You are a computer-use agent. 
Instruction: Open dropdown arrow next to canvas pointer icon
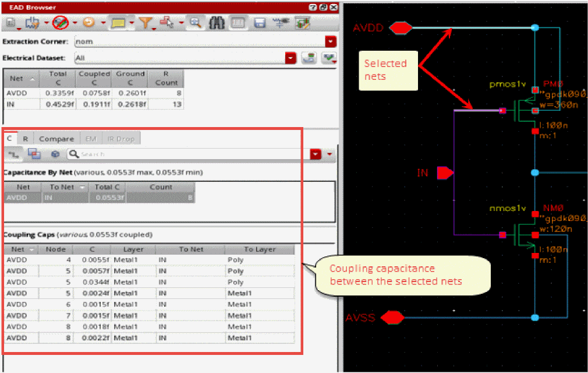181,23
